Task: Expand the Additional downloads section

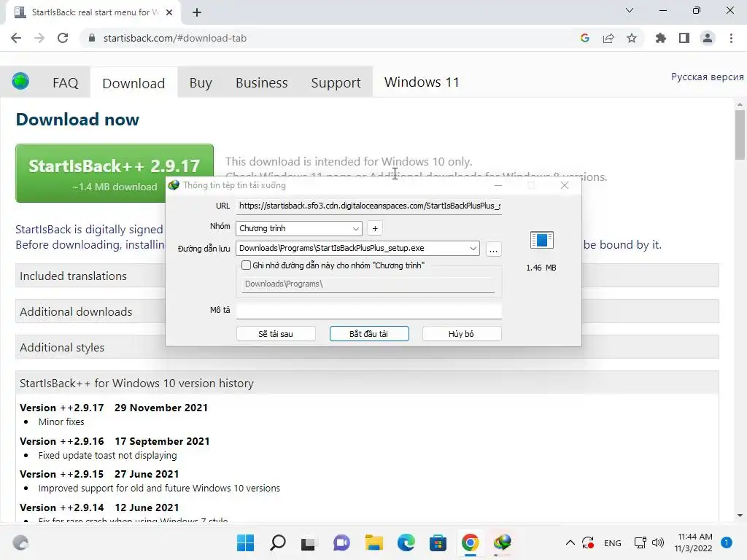Action: pos(90,312)
